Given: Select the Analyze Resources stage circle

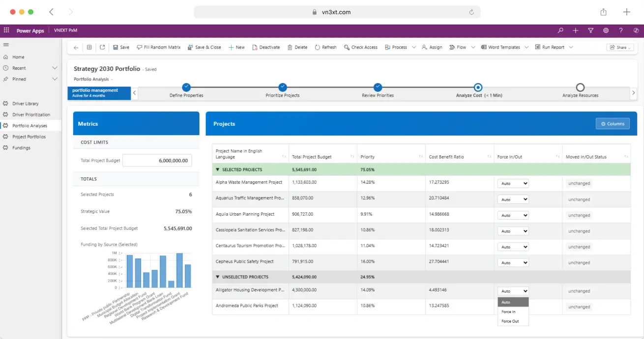Looking at the screenshot, I should point(580,87).
